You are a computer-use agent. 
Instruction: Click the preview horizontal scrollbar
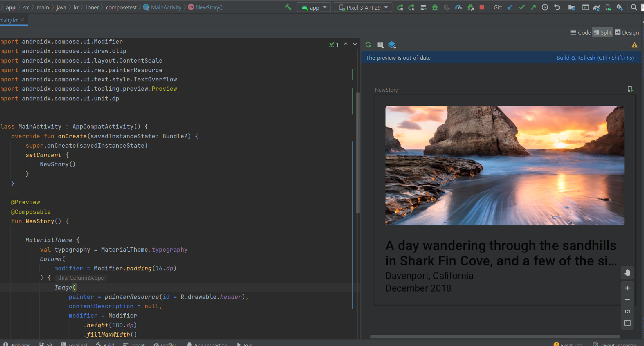[x=495, y=337]
